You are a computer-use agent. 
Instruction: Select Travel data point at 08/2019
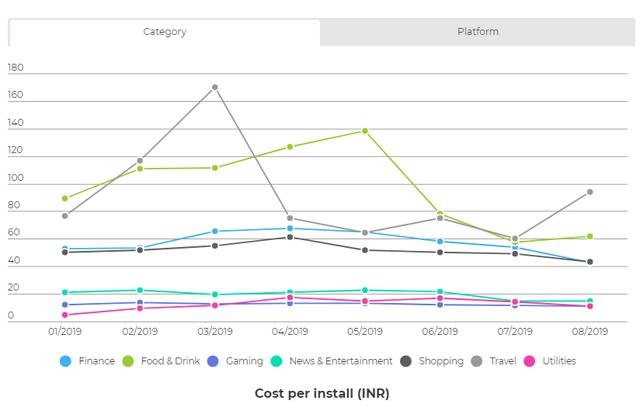coord(590,192)
